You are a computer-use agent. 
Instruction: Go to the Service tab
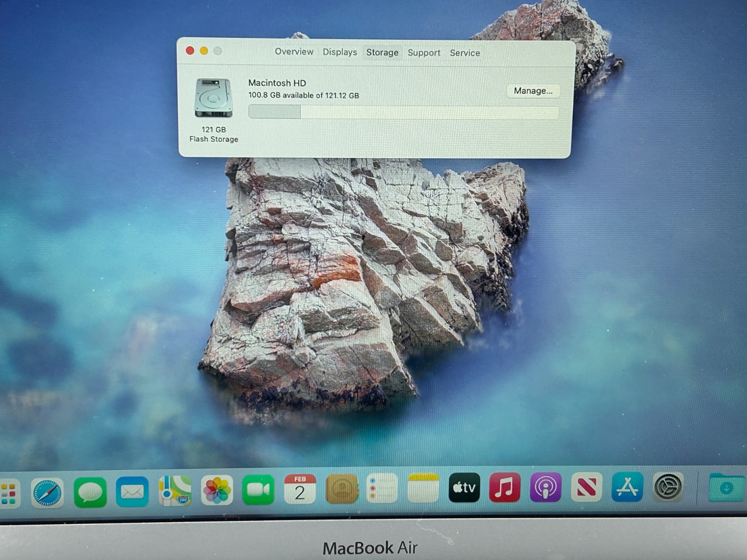pyautogui.click(x=465, y=53)
